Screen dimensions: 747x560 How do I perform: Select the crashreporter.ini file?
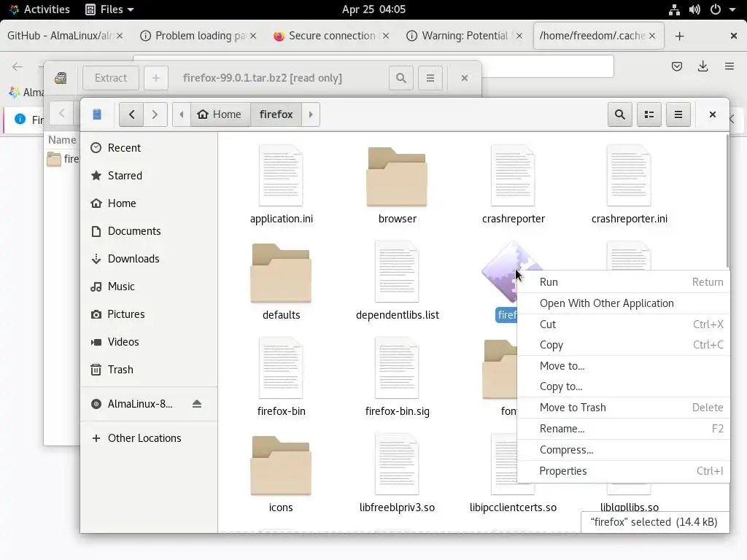[629, 184]
